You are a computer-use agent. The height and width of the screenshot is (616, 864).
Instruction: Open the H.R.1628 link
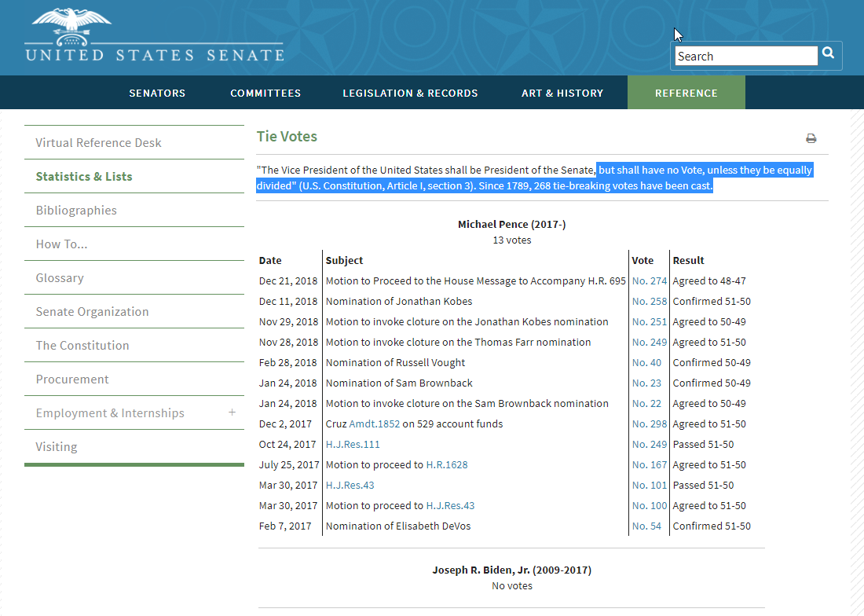[x=447, y=464]
